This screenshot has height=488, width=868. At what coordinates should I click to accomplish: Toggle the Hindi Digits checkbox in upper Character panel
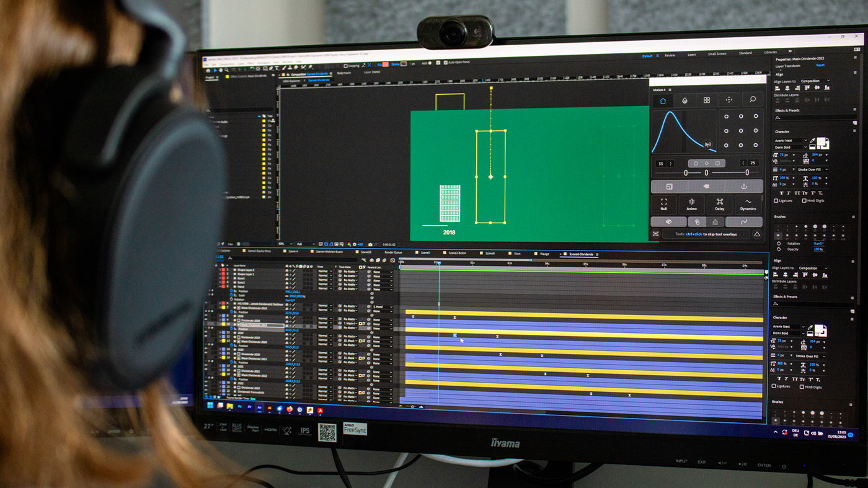tap(804, 201)
